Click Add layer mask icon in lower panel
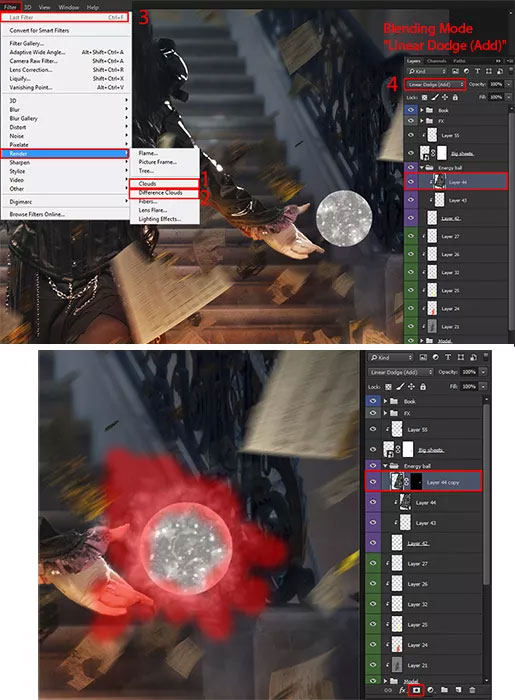This screenshot has width=515, height=700. click(416, 690)
